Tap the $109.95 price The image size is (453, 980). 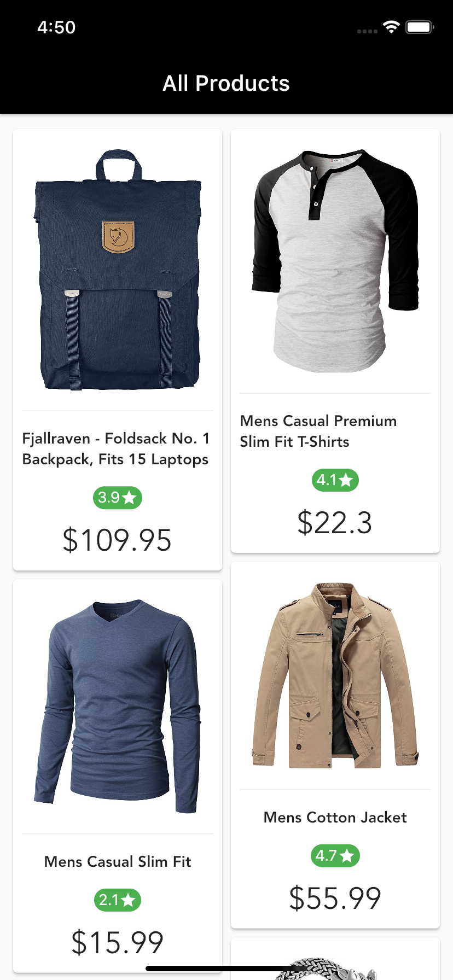point(117,540)
